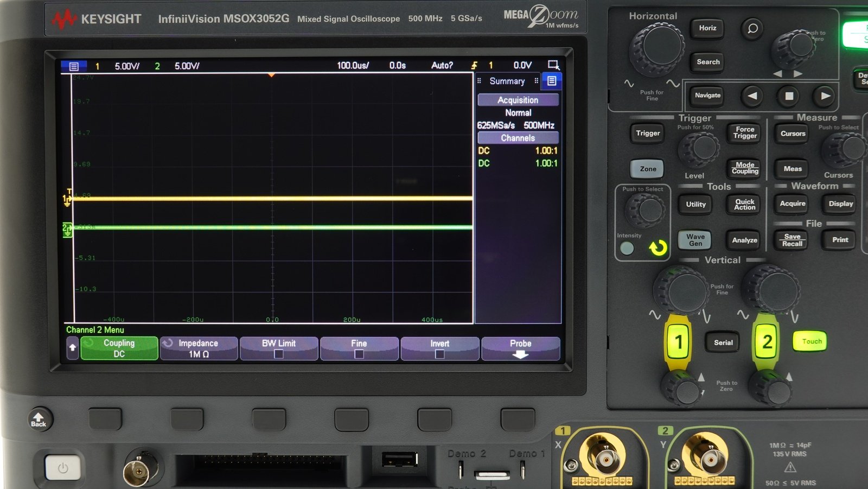Click the Mode Coupling button
Image resolution: width=868 pixels, height=489 pixels.
tap(745, 168)
